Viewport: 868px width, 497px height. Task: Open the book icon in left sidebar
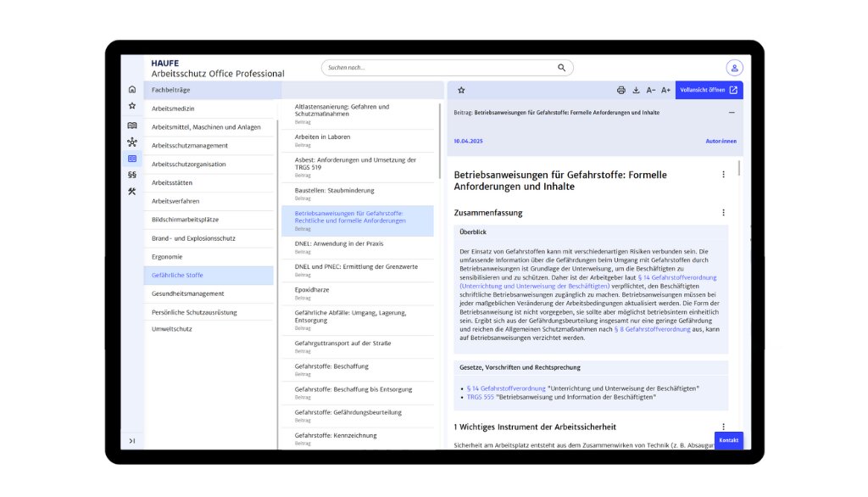(x=131, y=126)
